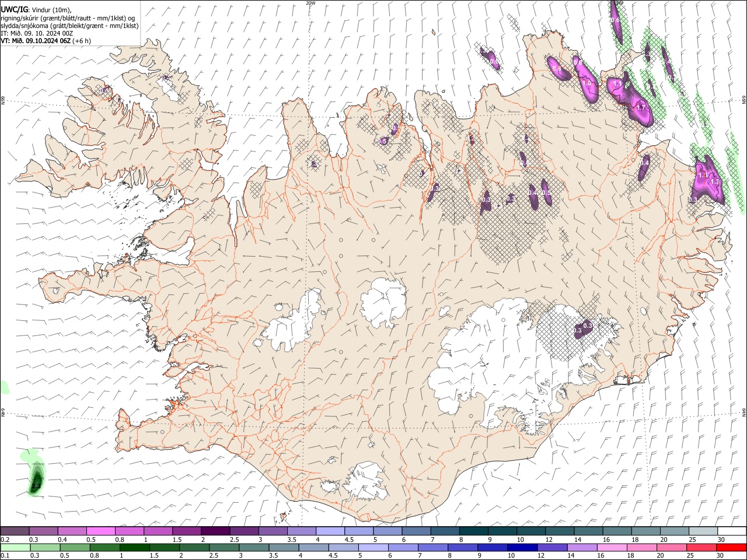This screenshot has width=747, height=560.
Task: Select the violet 12 swatch in rain scale
Action: (x=552, y=548)
